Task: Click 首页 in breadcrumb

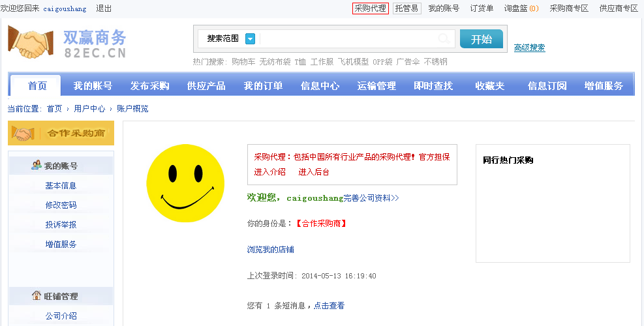Action: pyautogui.click(x=54, y=109)
